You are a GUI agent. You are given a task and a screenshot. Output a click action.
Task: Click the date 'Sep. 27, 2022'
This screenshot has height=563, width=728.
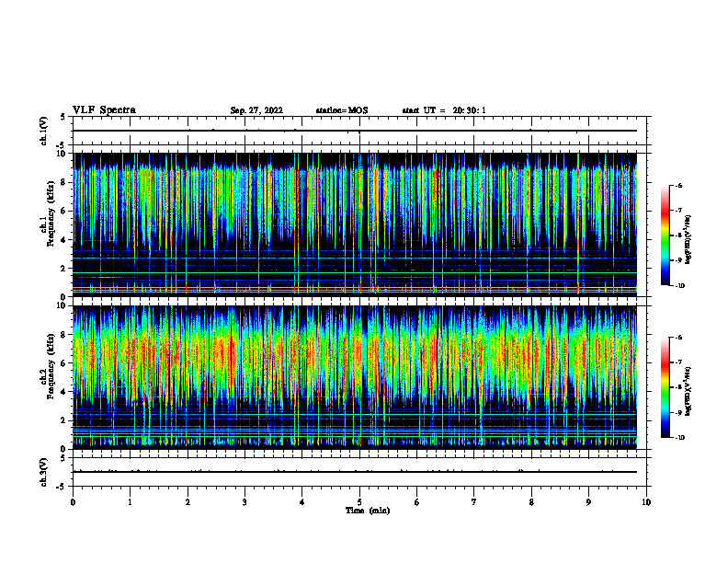256,110
